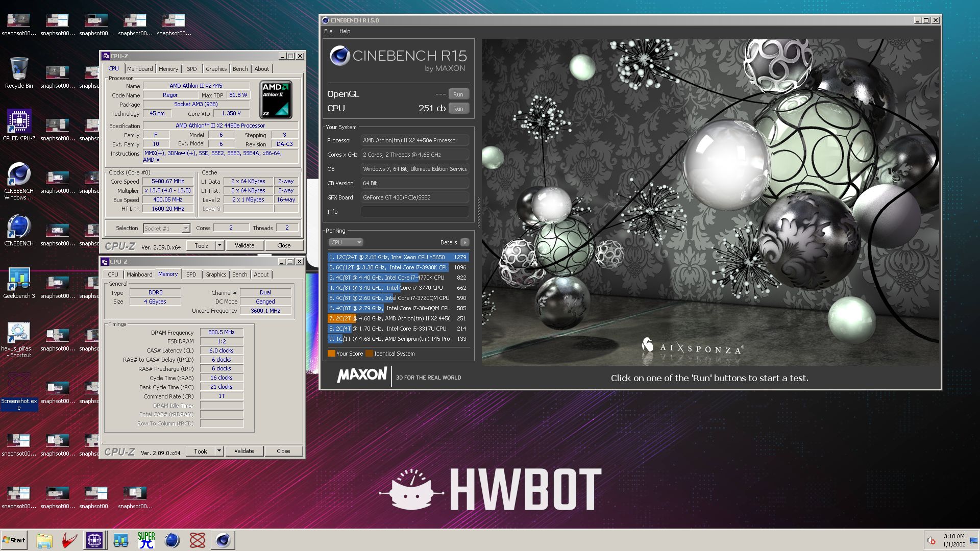Click the orange Your Score legend swatch
Viewport: 980px width, 551px height.
(x=331, y=353)
